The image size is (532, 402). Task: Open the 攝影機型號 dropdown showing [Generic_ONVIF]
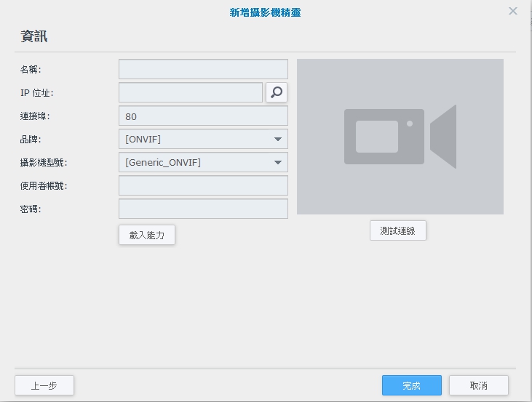coord(203,162)
